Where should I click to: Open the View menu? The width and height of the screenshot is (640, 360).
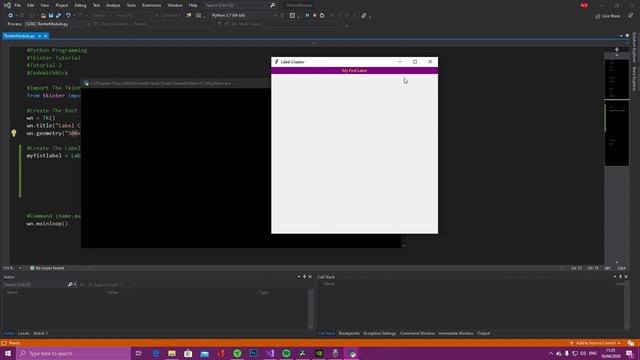[44, 5]
